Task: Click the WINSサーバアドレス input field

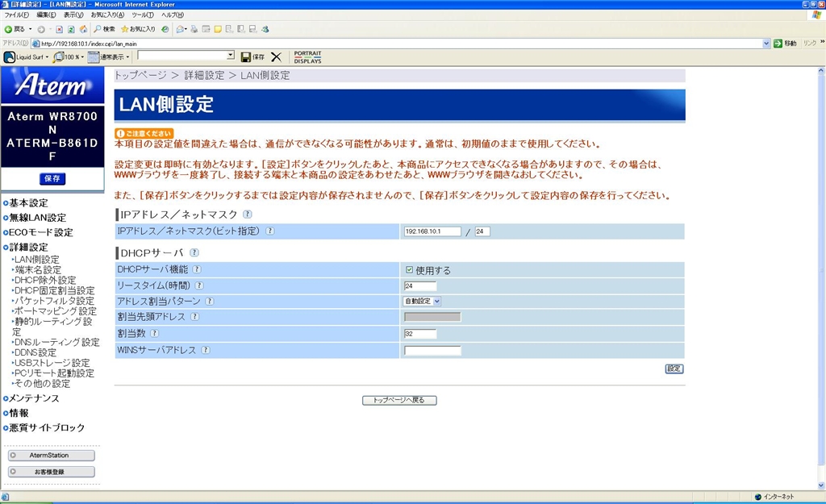Action: [x=432, y=350]
